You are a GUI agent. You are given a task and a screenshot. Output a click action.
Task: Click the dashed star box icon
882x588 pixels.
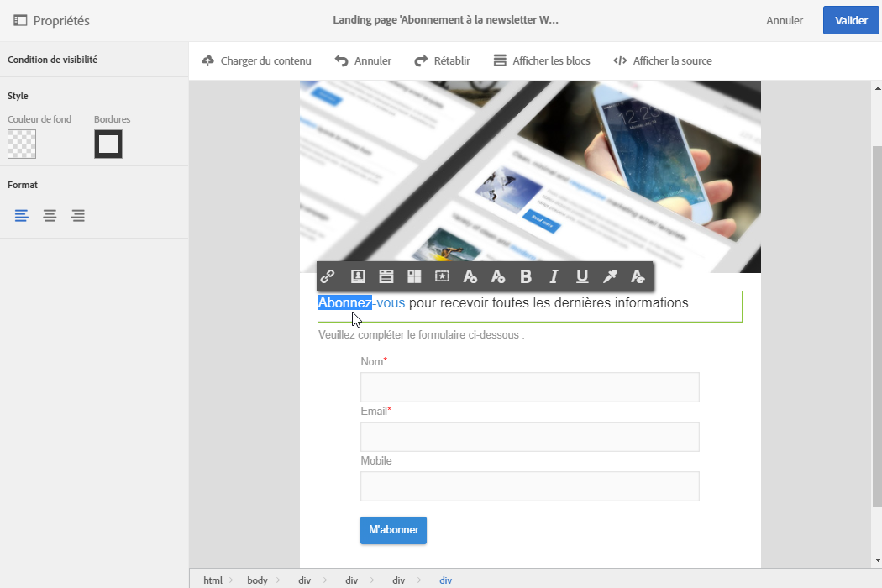click(442, 276)
